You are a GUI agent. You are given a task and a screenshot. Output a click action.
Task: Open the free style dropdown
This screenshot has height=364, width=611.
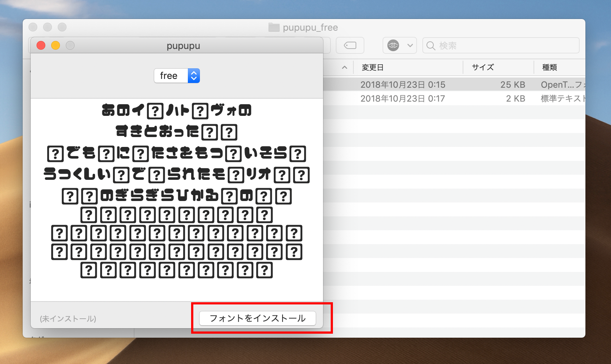coord(177,76)
